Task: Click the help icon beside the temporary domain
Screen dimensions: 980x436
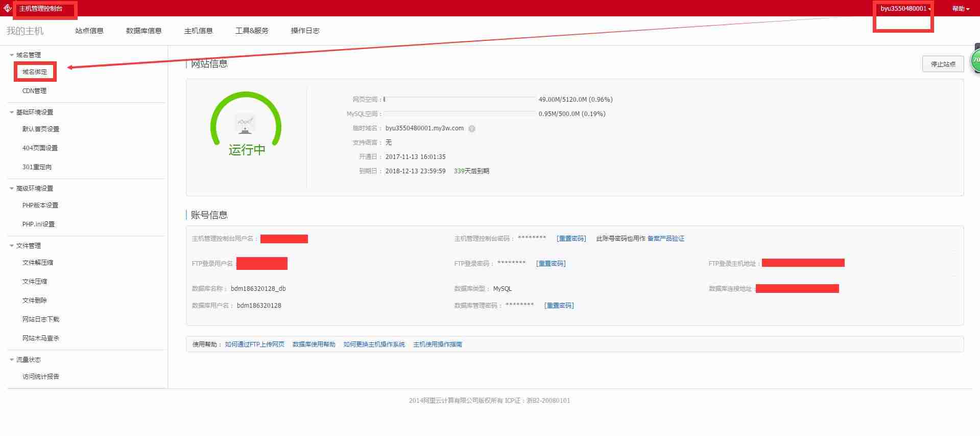Action: (x=472, y=129)
